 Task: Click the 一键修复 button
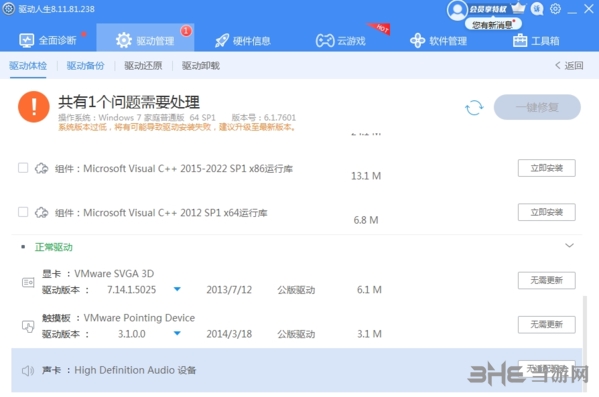537,107
